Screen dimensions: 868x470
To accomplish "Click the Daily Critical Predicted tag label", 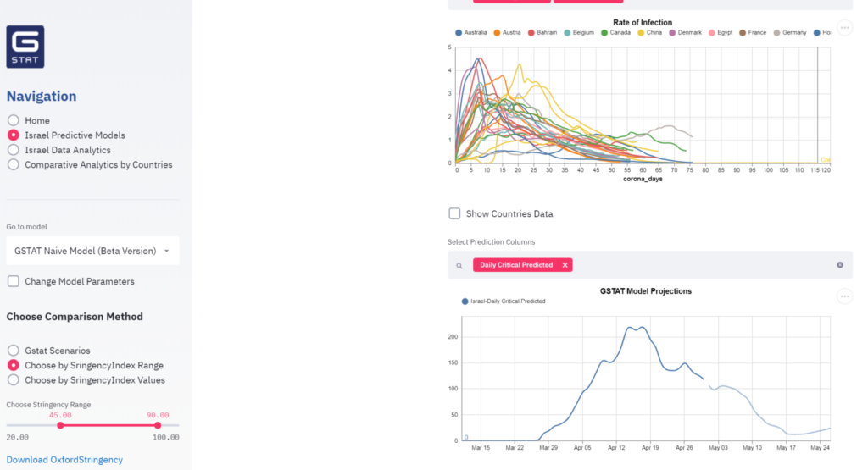I will coord(516,265).
